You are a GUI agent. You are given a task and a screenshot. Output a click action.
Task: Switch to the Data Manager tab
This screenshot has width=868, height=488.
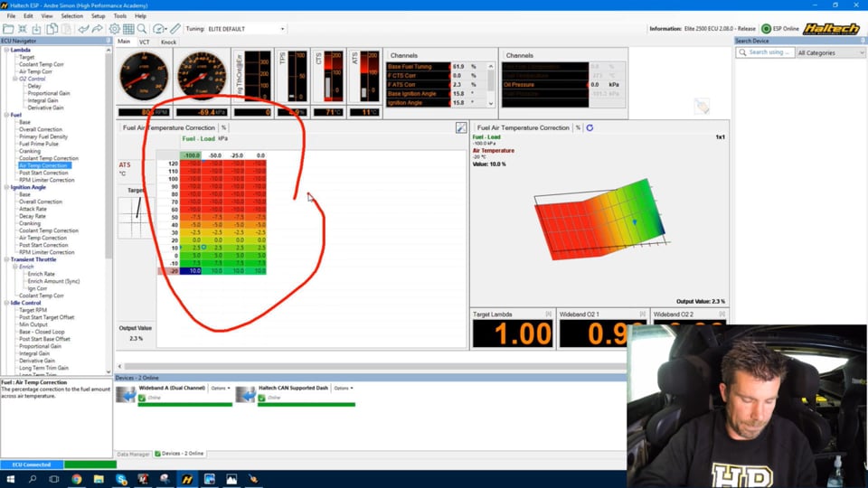click(x=134, y=455)
